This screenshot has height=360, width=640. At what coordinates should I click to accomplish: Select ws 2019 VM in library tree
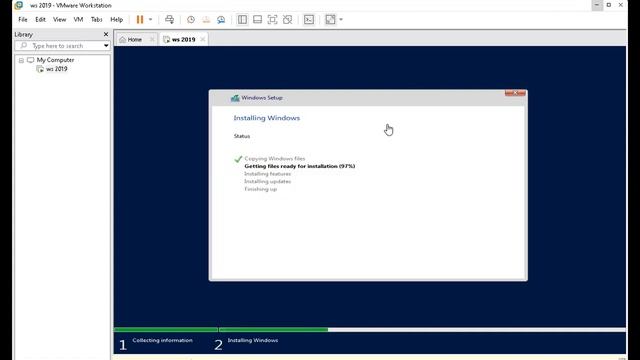56,69
